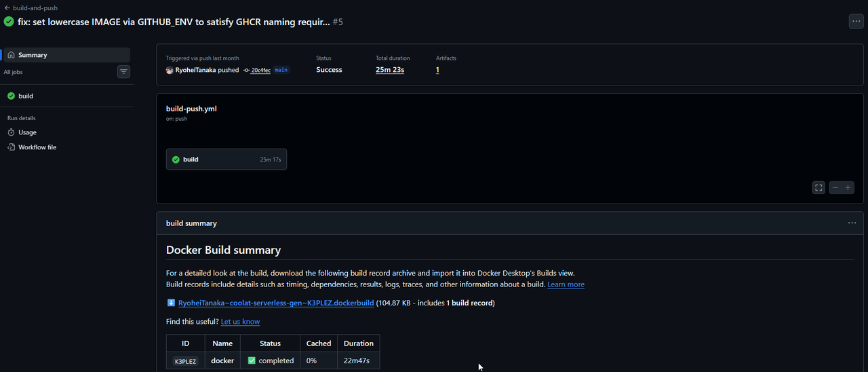868x372 pixels.
Task: Open the 25m 23s total duration link
Action: tap(390, 70)
